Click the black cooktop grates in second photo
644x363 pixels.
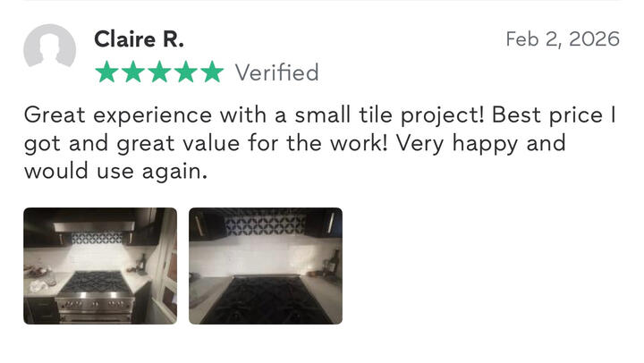267,300
